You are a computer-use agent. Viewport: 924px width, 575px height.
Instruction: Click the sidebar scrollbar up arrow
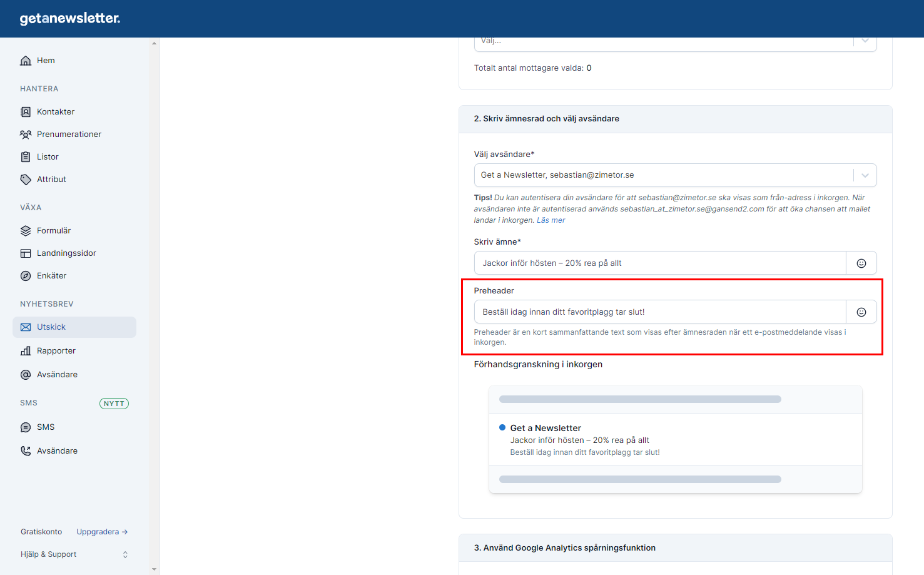pos(154,43)
